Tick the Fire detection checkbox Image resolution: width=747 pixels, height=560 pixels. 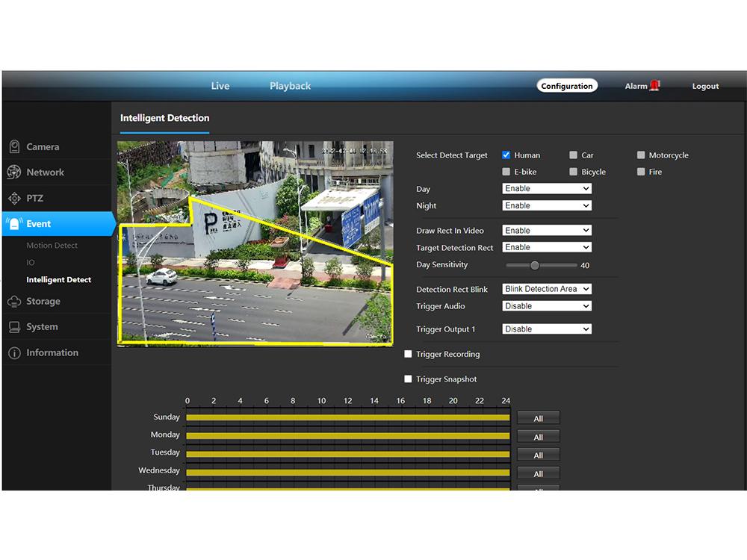[641, 172]
